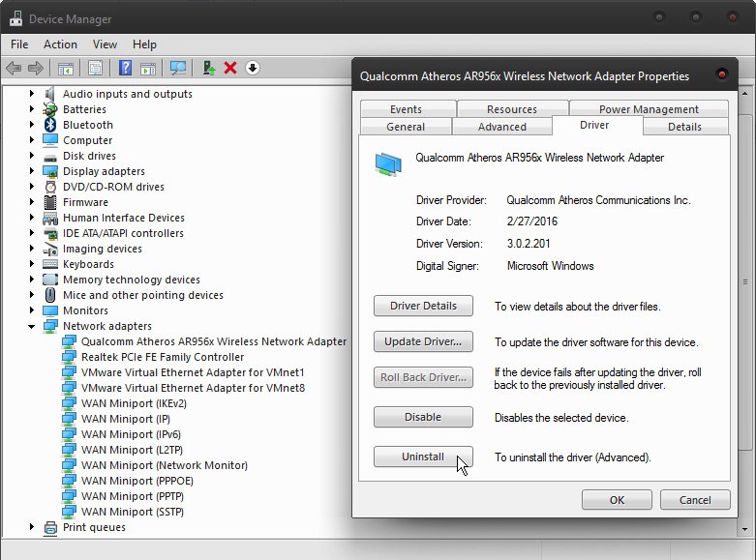The image size is (756, 560).
Task: Click the blue Help question mark icon
Action: pos(126,68)
